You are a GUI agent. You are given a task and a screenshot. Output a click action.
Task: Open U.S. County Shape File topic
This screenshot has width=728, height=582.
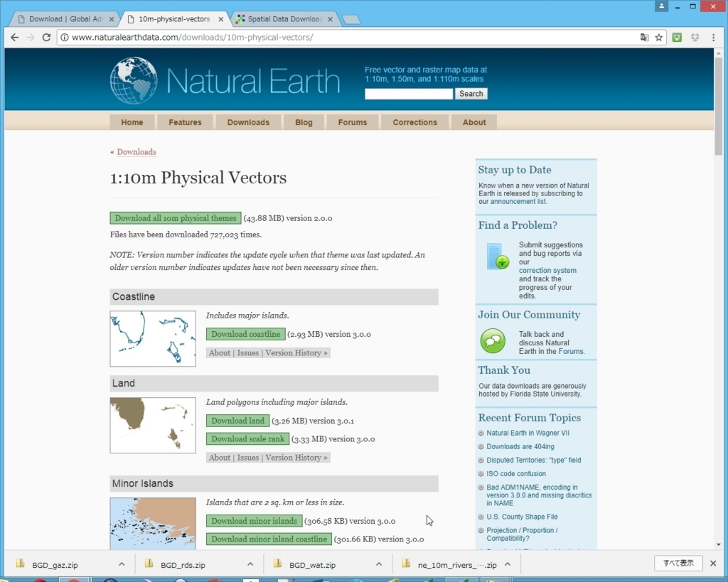click(522, 517)
